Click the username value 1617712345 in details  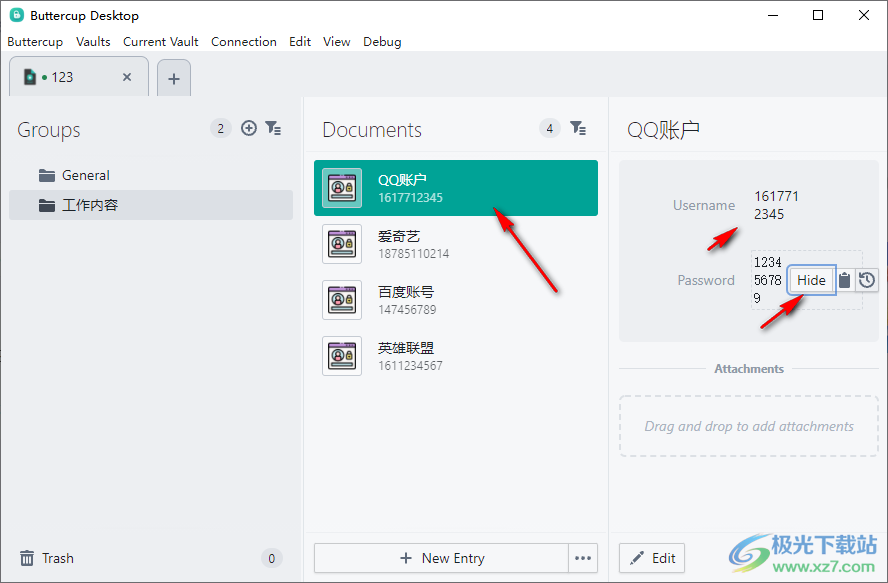(x=776, y=205)
